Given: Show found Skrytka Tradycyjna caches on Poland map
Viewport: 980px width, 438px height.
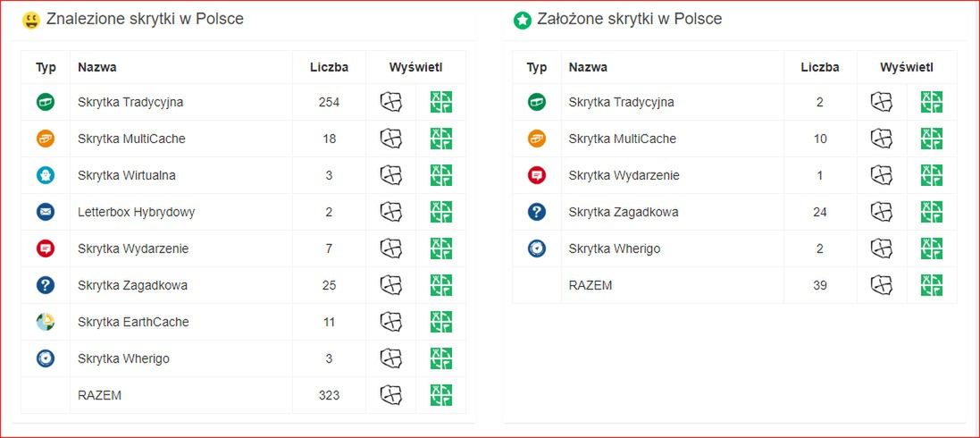Looking at the screenshot, I should point(391,102).
